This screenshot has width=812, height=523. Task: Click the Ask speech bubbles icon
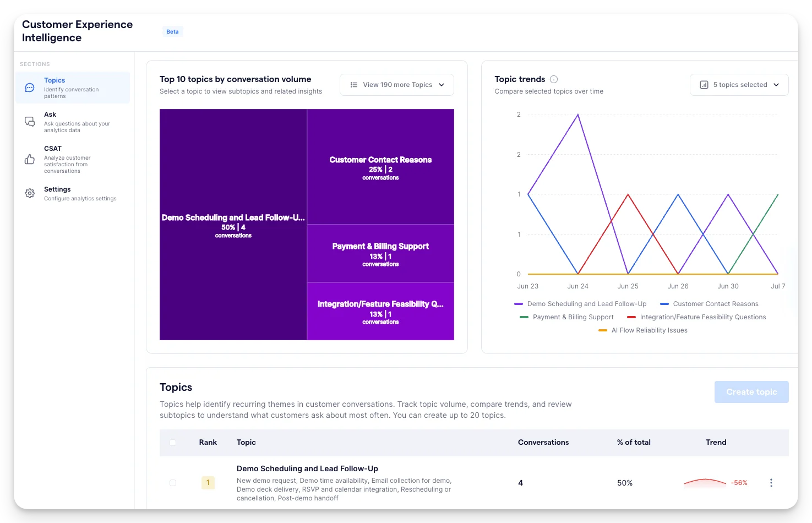click(x=30, y=122)
